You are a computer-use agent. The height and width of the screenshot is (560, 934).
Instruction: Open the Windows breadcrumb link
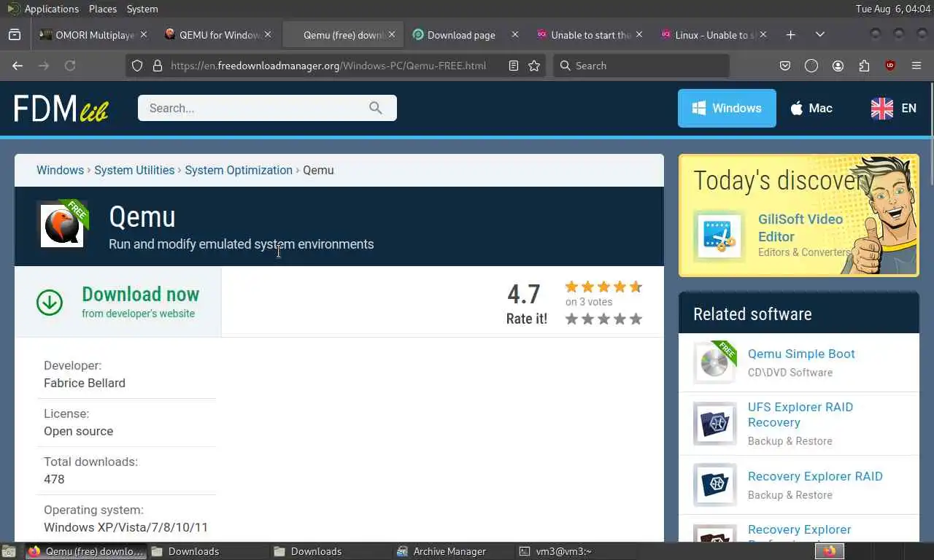(x=60, y=170)
